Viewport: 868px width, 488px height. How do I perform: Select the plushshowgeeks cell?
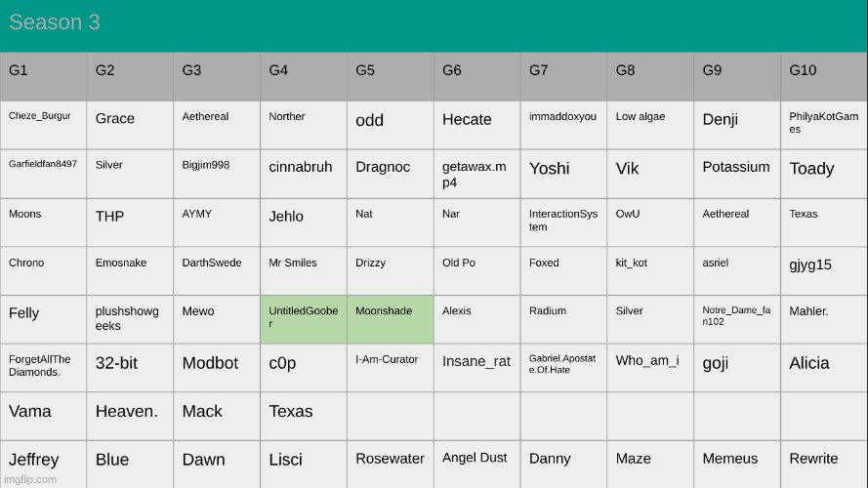click(x=127, y=318)
